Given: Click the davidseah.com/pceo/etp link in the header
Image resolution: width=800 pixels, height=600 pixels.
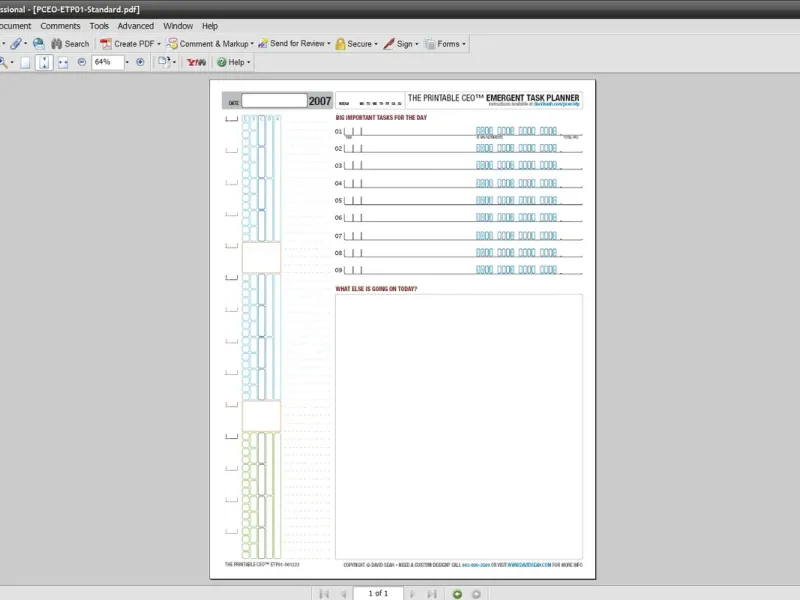Looking at the screenshot, I should point(557,104).
